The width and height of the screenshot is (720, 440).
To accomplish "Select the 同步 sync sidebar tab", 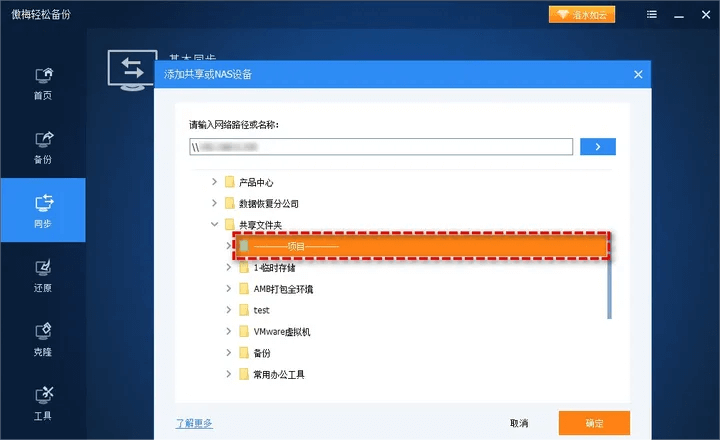I will click(43, 210).
